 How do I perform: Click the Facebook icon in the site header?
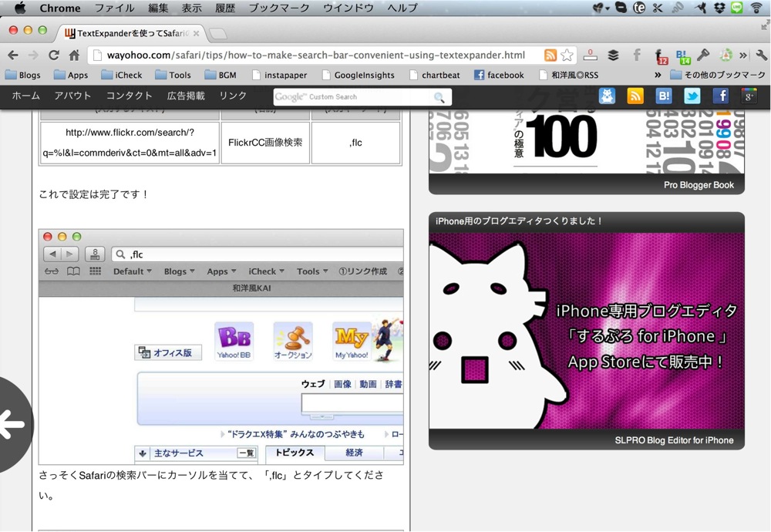(721, 96)
